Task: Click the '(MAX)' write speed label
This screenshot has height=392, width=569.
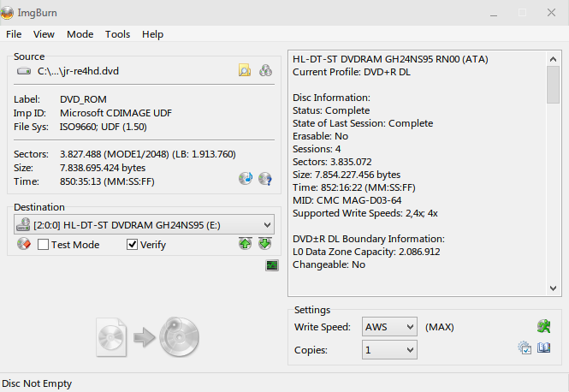Action: click(440, 327)
